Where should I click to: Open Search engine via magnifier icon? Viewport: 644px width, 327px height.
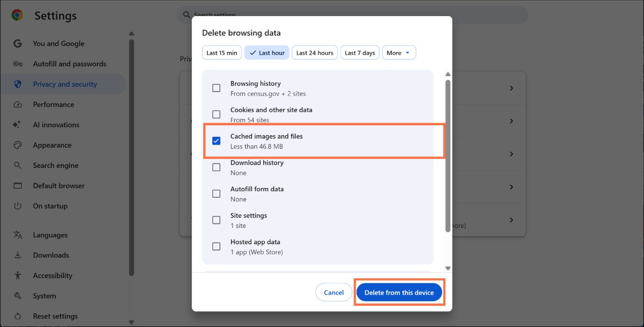coord(18,165)
